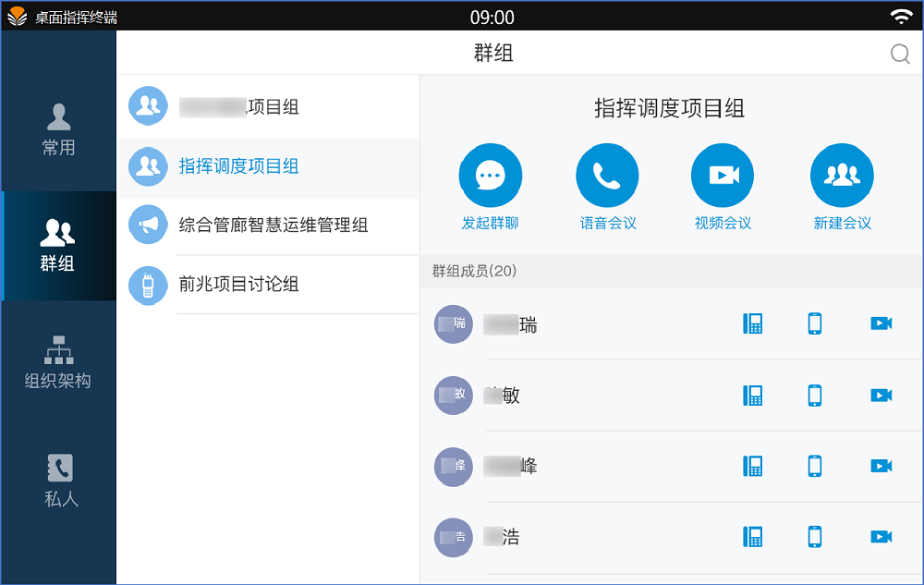This screenshot has width=924, height=585.
Task: Select the 指挥调度项目组 group entry
Action: (x=238, y=166)
